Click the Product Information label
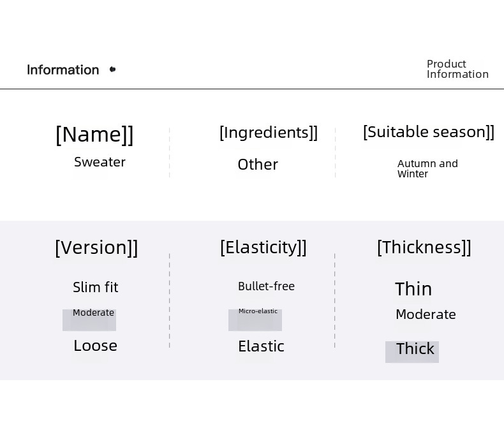This screenshot has width=504, height=421. (457, 69)
